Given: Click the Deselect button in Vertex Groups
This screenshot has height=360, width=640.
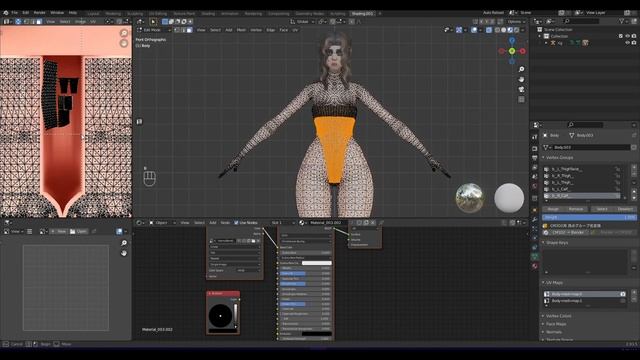Looking at the screenshot, I should pos(624,209).
